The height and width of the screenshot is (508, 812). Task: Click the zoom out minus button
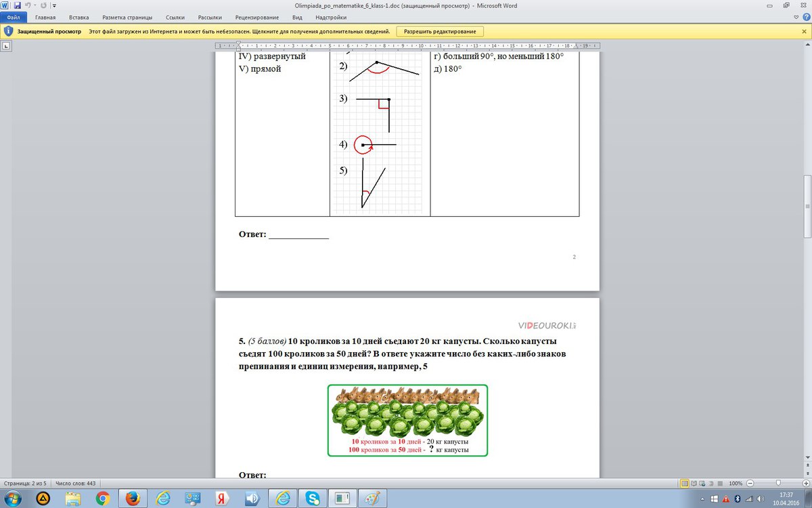click(x=750, y=484)
